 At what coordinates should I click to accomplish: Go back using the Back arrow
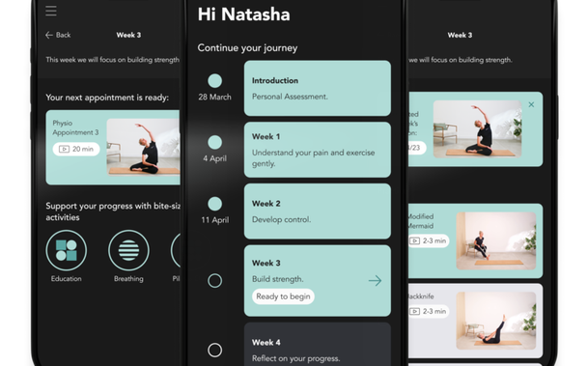58,35
